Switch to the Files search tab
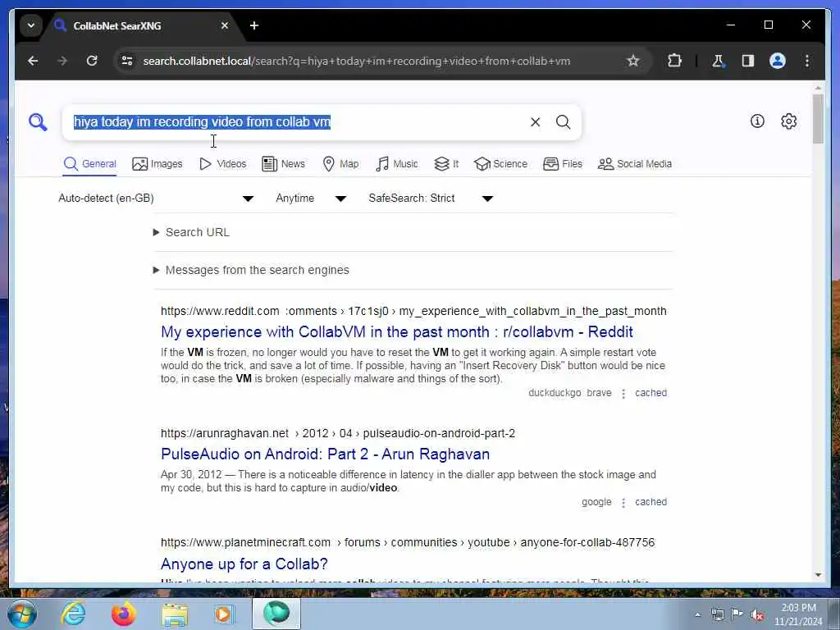Screen dimensions: 840x630 563,164
